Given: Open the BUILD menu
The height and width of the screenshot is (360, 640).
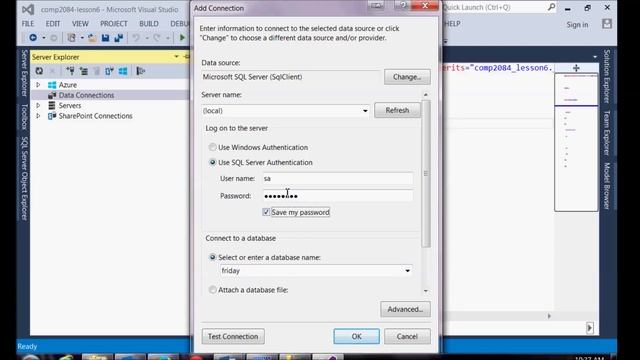Looking at the screenshot, I should tap(149, 24).
